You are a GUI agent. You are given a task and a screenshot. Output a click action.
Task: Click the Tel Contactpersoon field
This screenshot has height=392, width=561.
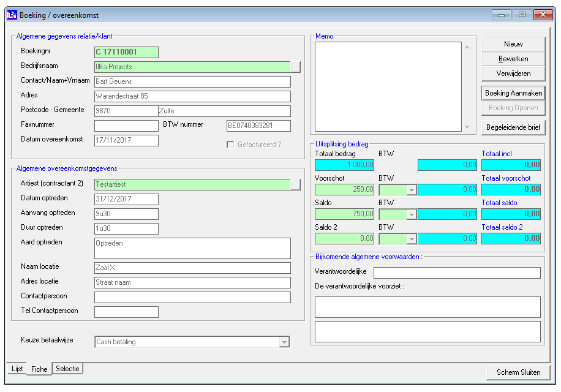pyautogui.click(x=126, y=312)
